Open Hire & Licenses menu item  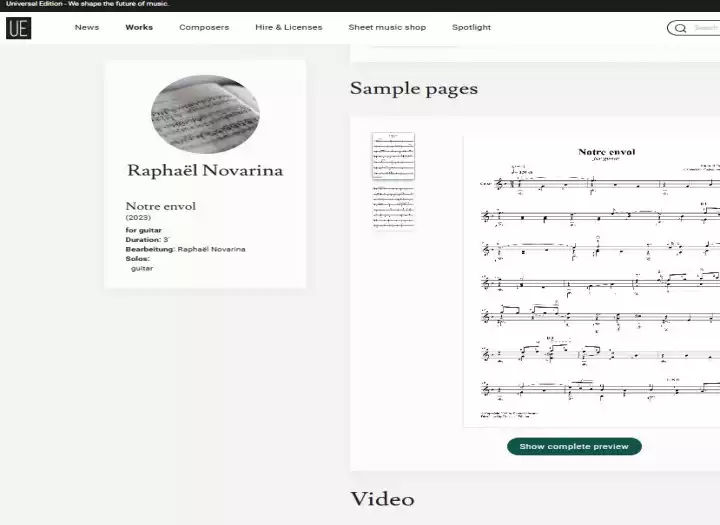pos(289,28)
